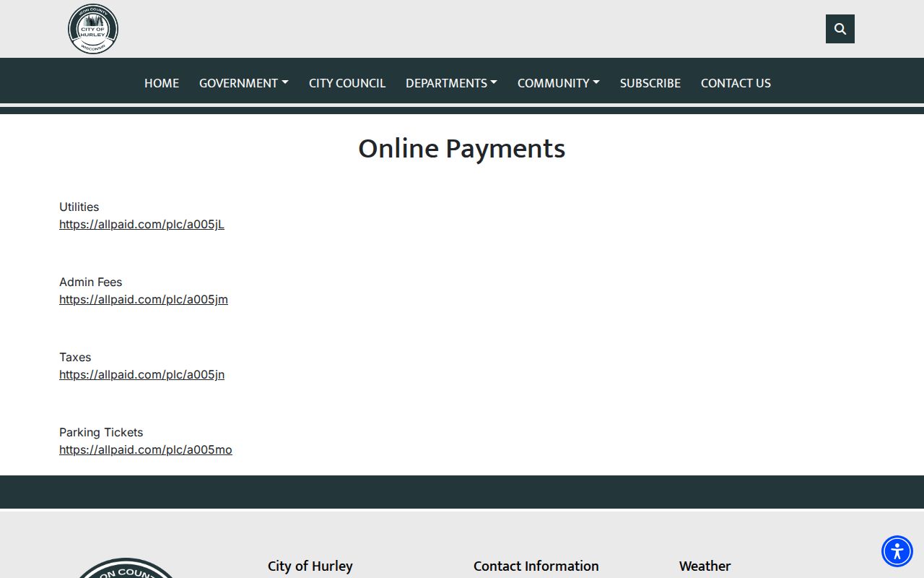The image size is (924, 578).
Task: Open the site search
Action: click(x=840, y=29)
